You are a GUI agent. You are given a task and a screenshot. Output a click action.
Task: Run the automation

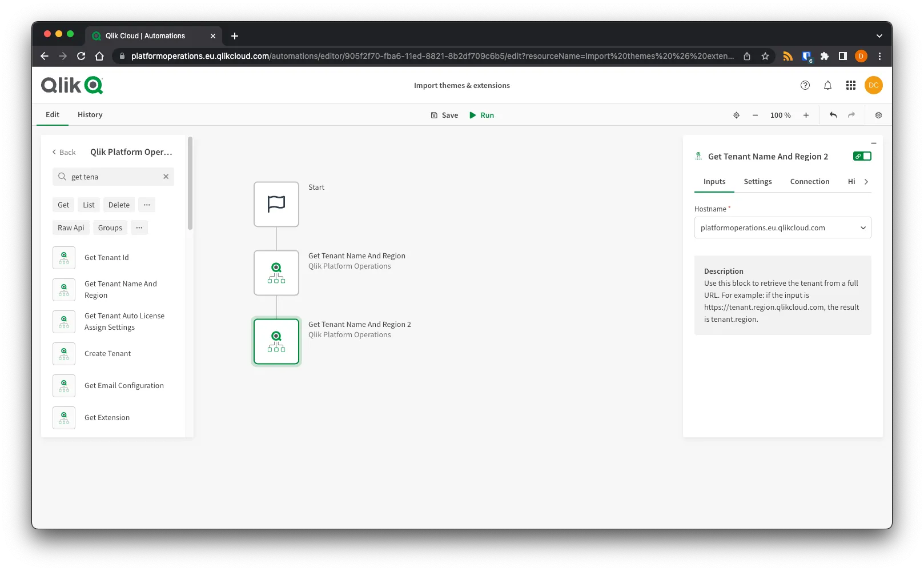coord(481,115)
